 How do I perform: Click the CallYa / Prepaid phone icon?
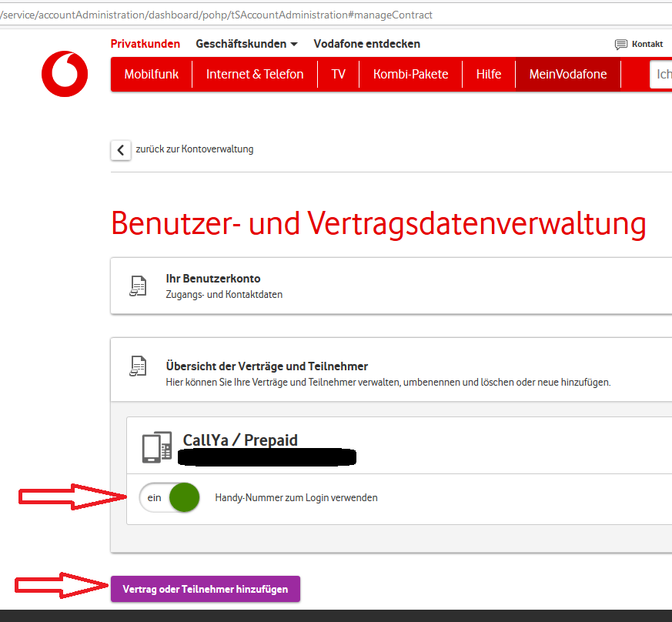(x=157, y=447)
